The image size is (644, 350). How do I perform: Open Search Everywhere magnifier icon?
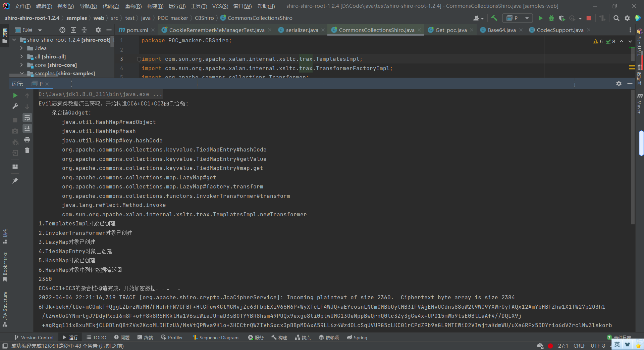point(616,18)
